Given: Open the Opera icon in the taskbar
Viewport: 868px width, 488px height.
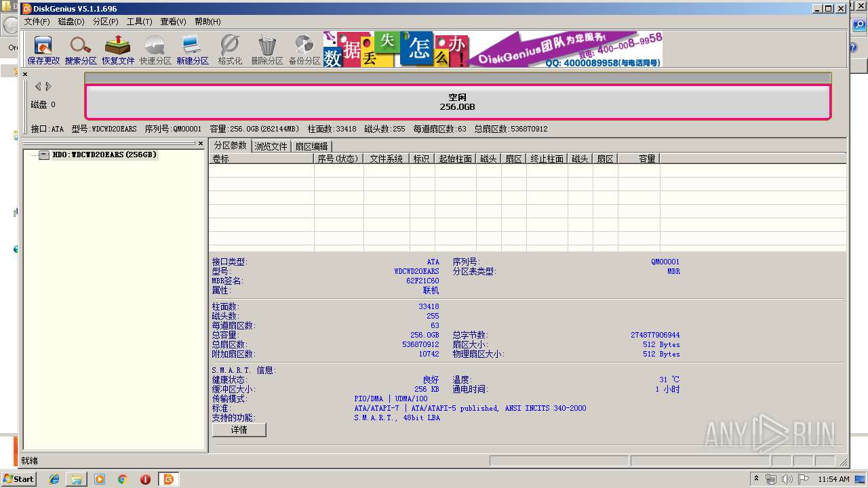Looking at the screenshot, I should (x=145, y=479).
